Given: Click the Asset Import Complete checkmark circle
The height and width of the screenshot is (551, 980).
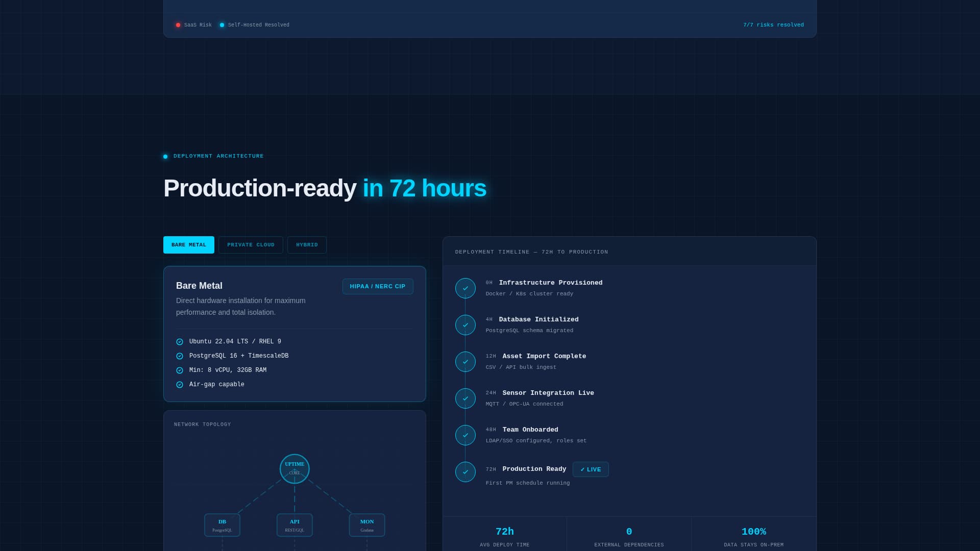Looking at the screenshot, I should [x=465, y=362].
